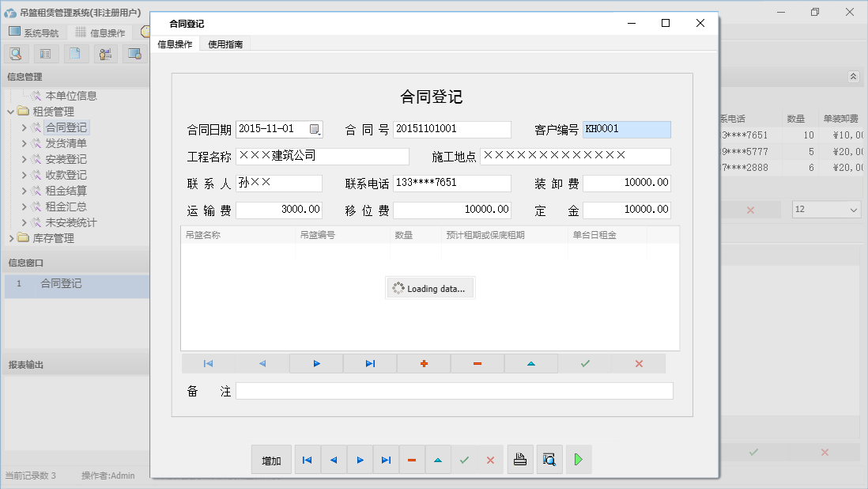Collapse the right panel with the chevron
The height and width of the screenshot is (489, 868).
(x=852, y=77)
